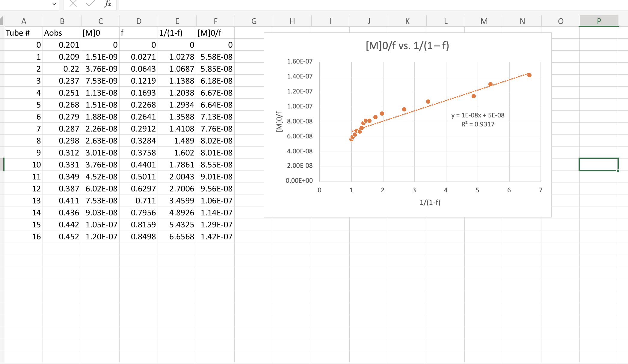This screenshot has width=628, height=364.
Task: Click the Cancel (X) icon in formula bar
Action: coord(73,4)
